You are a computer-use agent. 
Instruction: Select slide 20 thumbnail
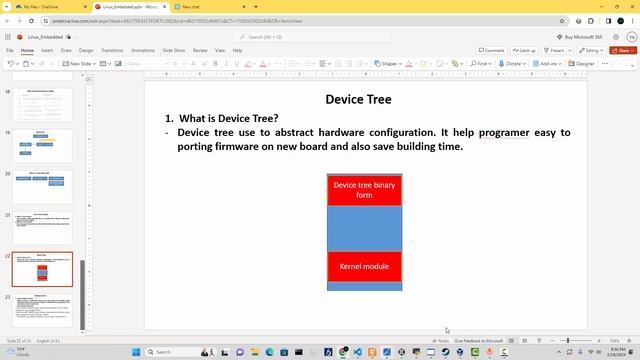click(42, 187)
